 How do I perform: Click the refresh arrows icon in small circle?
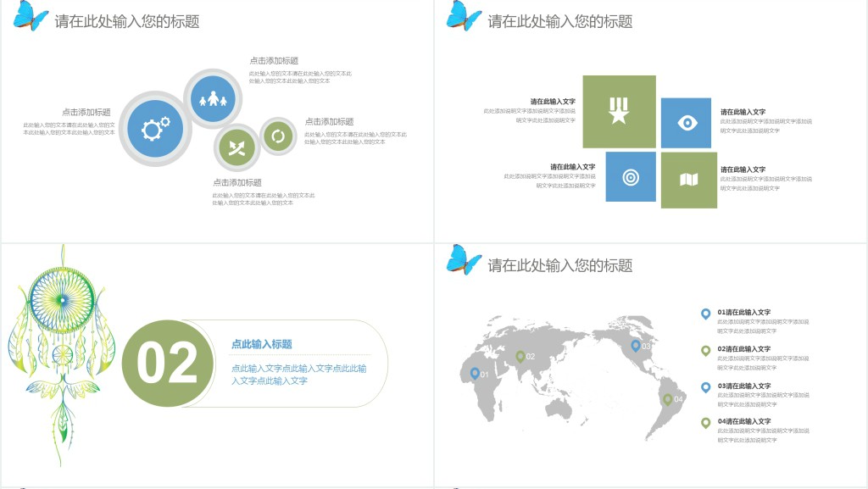[x=277, y=136]
